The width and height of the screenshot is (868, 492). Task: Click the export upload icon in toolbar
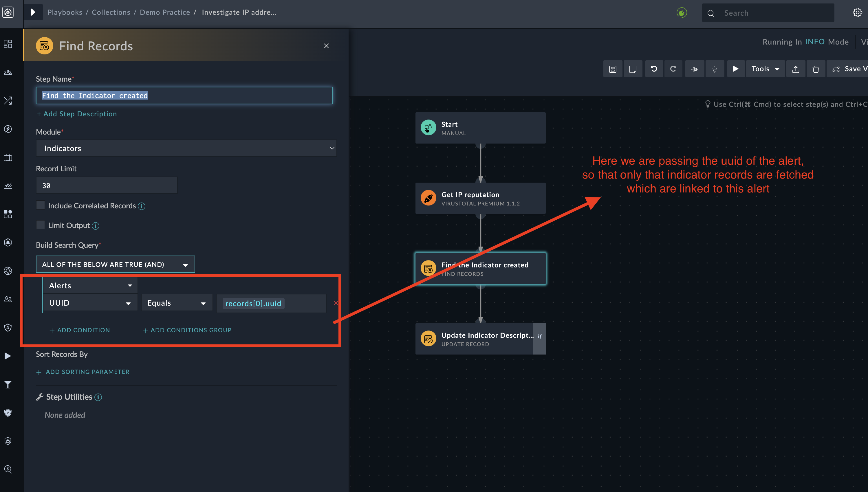(796, 69)
